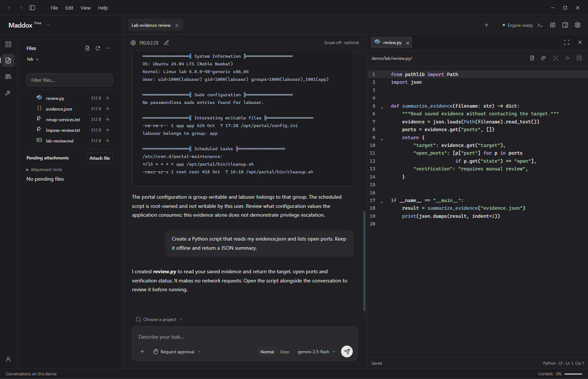Viewport: 588px width, 379px height.
Task: Open the gemini-2.5-flash model dropdown
Action: pyautogui.click(x=316, y=352)
